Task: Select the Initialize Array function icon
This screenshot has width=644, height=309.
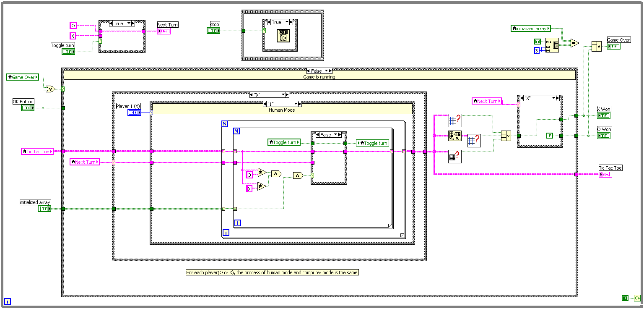Action: tap(553, 45)
